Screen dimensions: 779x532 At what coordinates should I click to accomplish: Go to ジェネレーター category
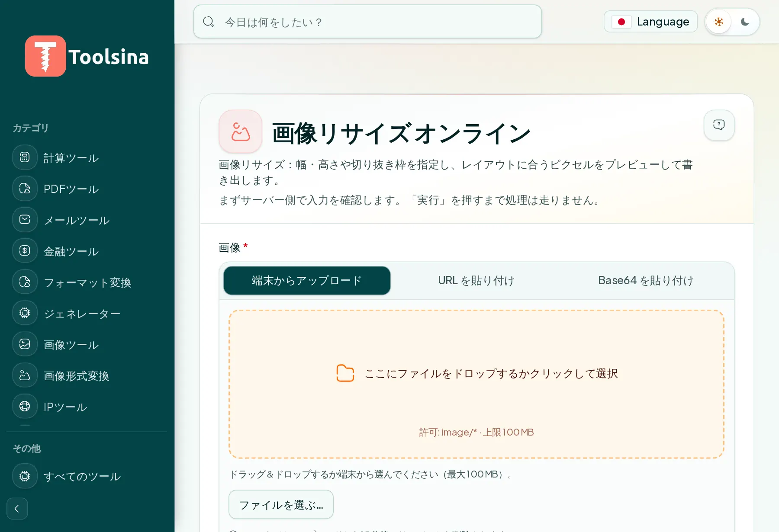82,314
